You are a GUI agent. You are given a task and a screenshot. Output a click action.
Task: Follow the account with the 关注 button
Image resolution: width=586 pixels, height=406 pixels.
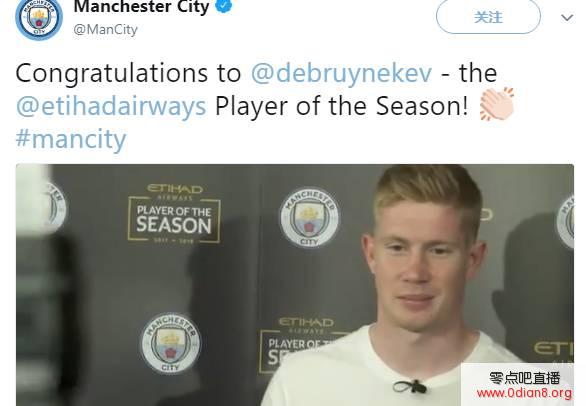488,17
